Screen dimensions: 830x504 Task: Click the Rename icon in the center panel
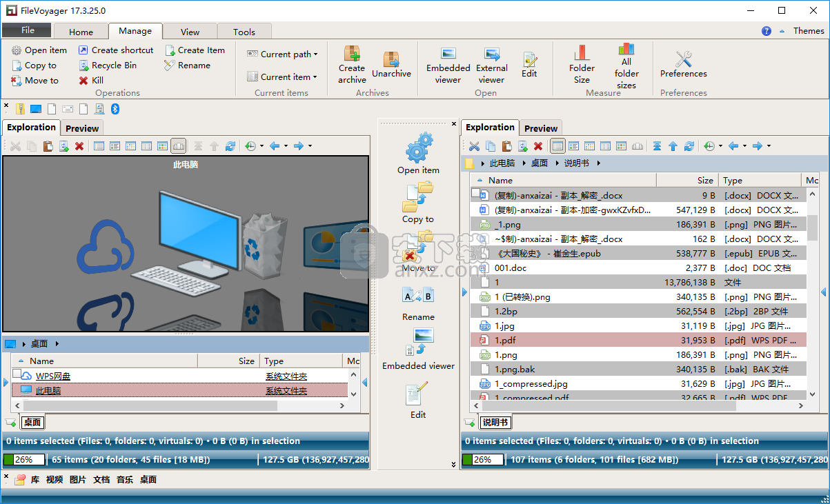[x=418, y=295]
